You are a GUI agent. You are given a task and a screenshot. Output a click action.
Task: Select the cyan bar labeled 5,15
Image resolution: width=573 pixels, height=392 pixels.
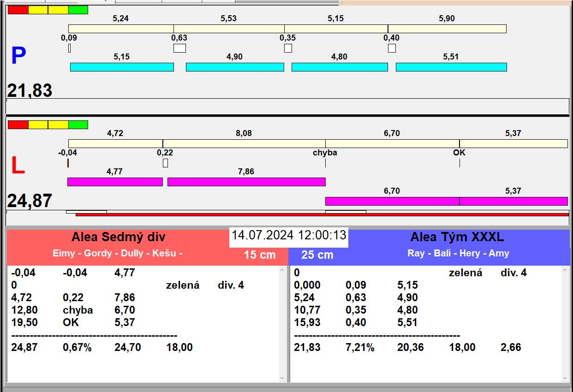pos(122,67)
